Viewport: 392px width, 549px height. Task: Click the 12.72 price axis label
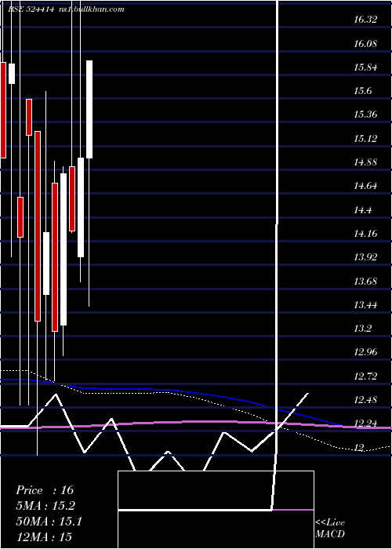pyautogui.click(x=365, y=376)
